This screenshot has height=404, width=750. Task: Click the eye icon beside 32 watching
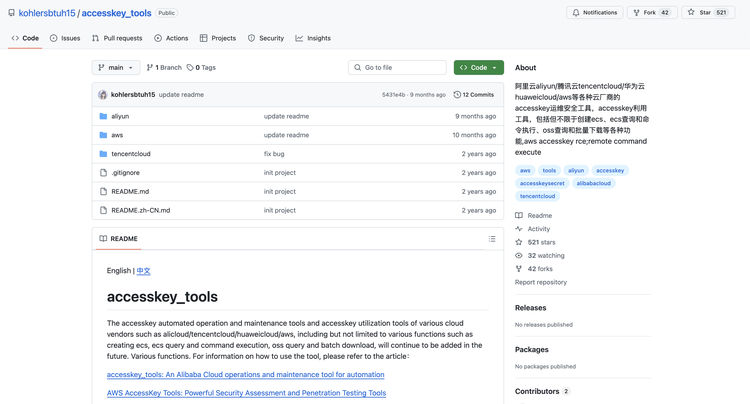coord(518,256)
